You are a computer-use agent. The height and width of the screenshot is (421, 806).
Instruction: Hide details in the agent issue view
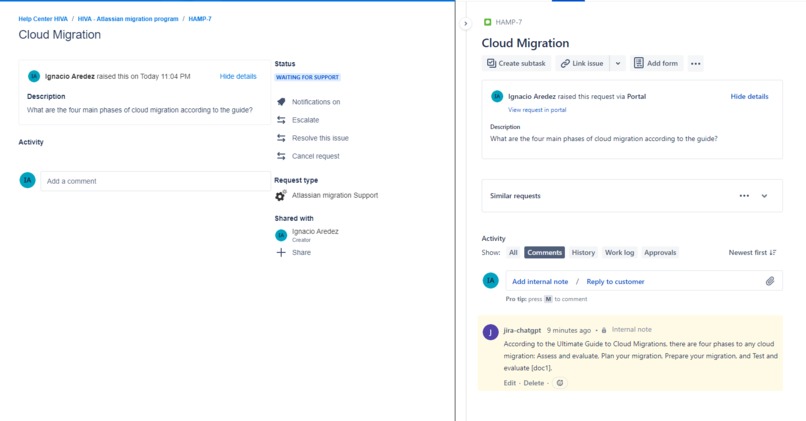749,96
